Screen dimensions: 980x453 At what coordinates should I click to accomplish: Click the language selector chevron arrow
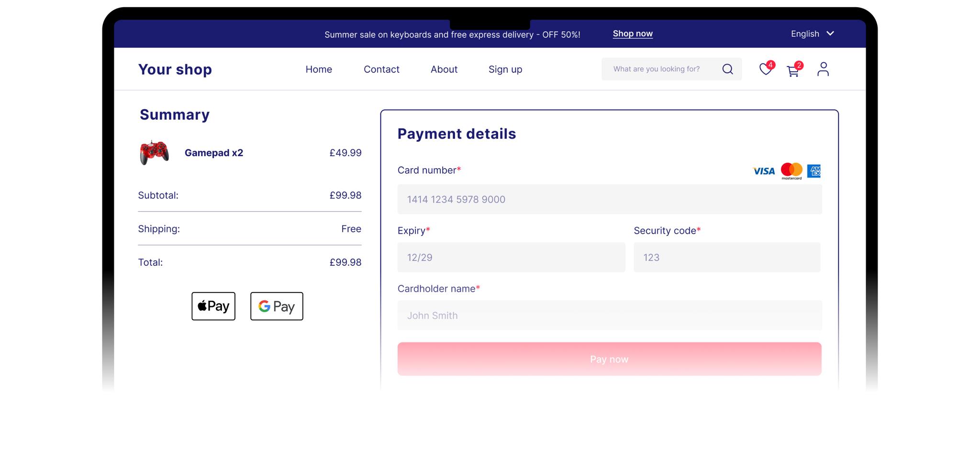click(x=831, y=34)
